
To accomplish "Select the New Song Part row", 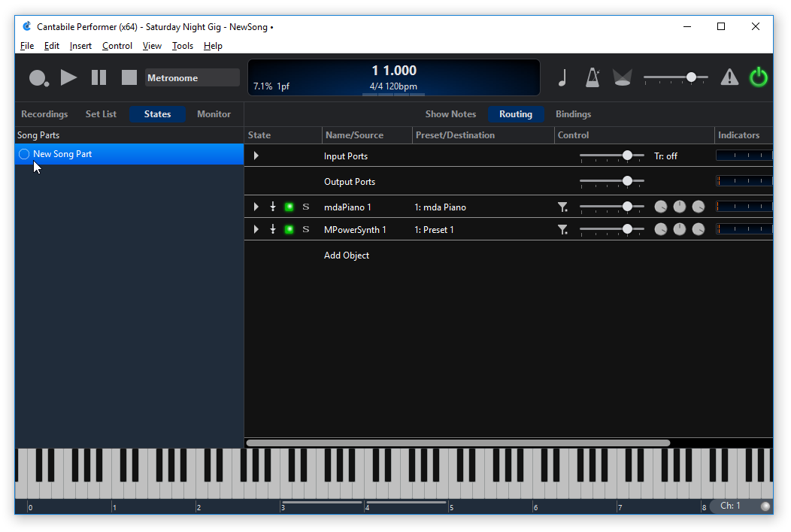I will (x=129, y=154).
